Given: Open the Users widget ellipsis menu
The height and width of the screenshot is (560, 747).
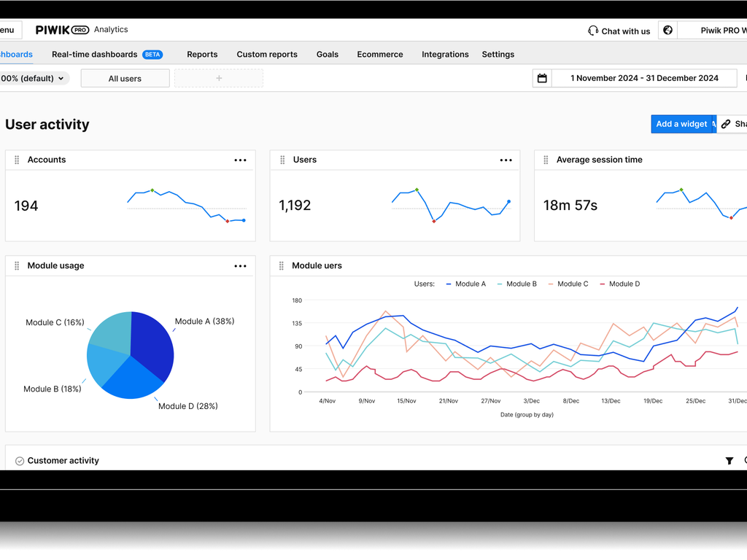Looking at the screenshot, I should coord(506,160).
